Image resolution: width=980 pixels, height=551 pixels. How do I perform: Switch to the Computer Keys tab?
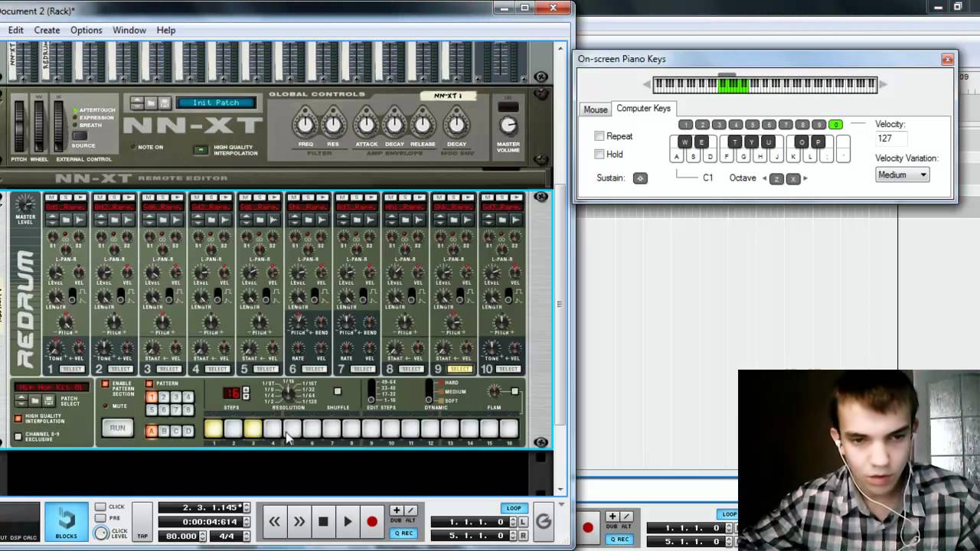tap(643, 109)
